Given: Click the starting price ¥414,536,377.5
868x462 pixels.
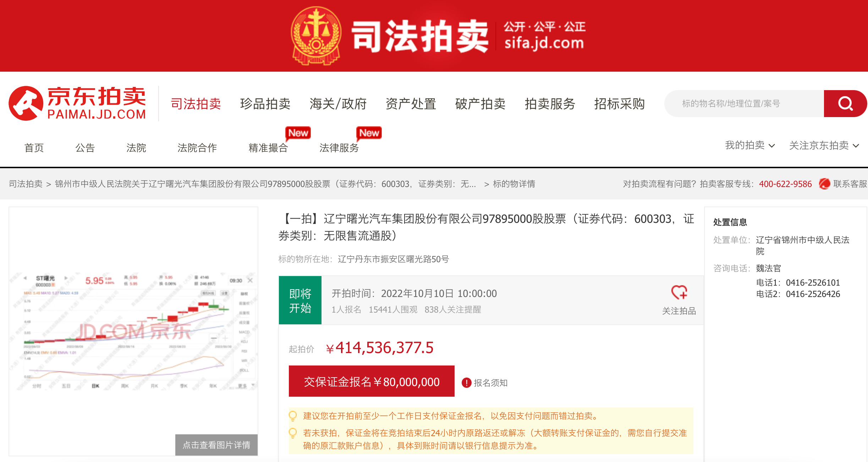Looking at the screenshot, I should point(379,348).
